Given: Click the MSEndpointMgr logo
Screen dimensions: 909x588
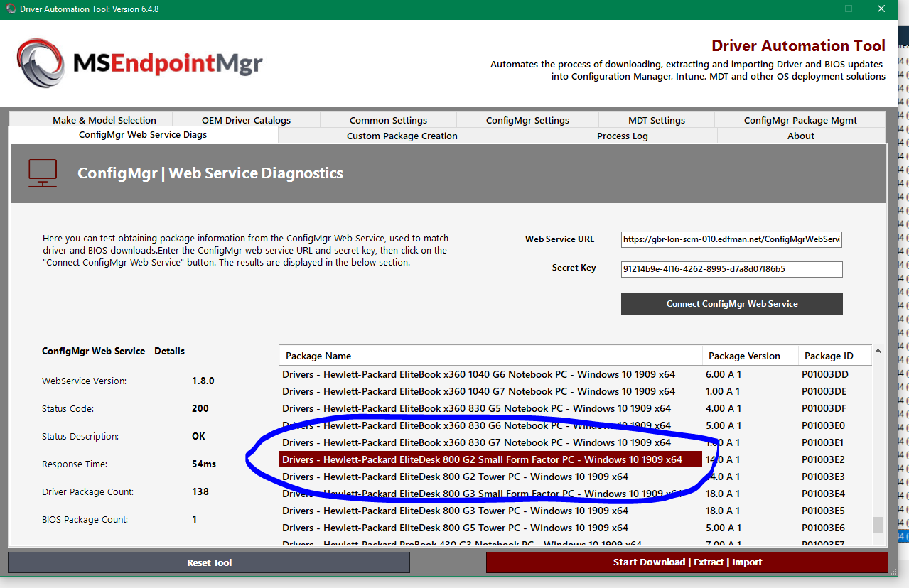Looking at the screenshot, I should (139, 63).
